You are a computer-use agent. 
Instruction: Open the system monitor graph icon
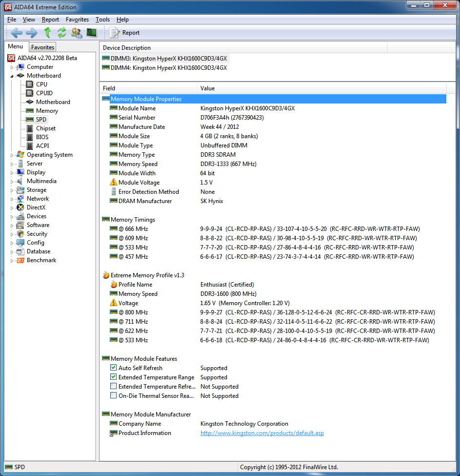92,33
